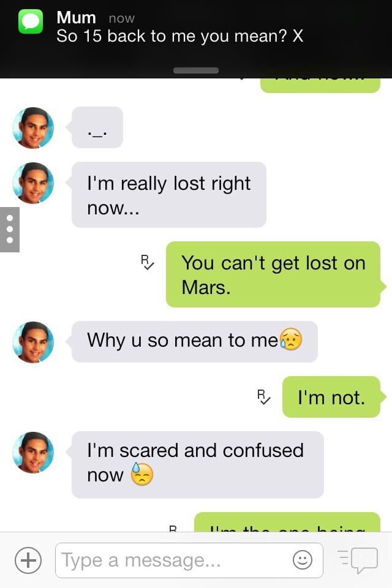Tap the plus attachment icon
Screen dimensions: 392x588
28,560
